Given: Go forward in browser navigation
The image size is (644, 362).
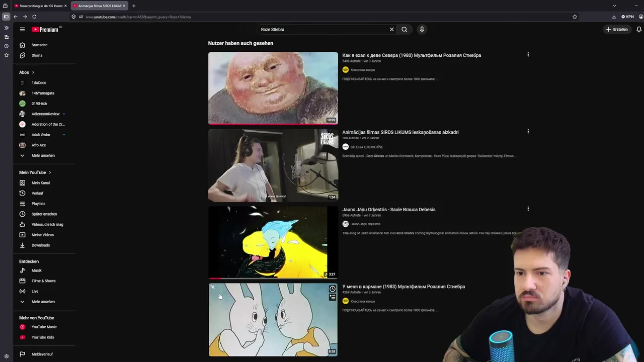Looking at the screenshot, I should (x=25, y=17).
